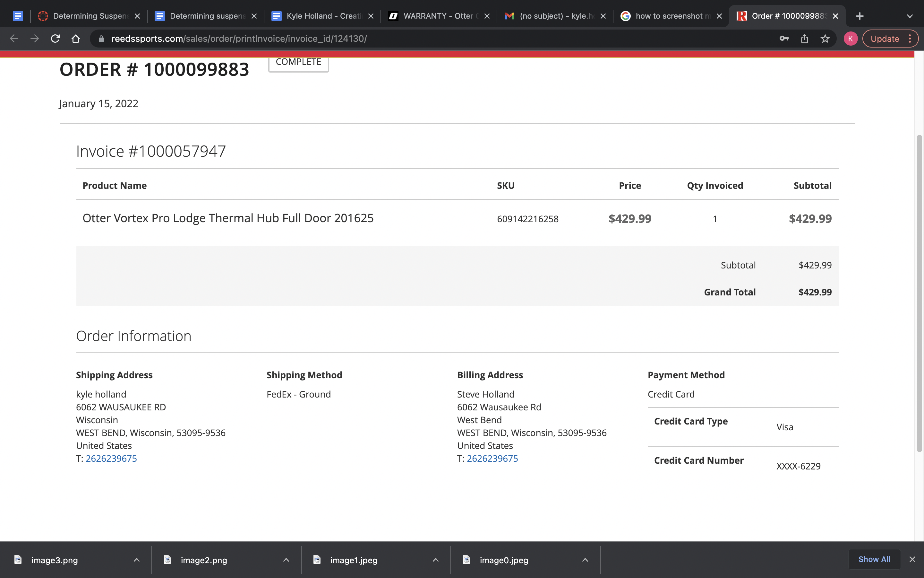Close the Determining Suspens Canvas tab
Image resolution: width=924 pixels, height=578 pixels.
click(137, 16)
